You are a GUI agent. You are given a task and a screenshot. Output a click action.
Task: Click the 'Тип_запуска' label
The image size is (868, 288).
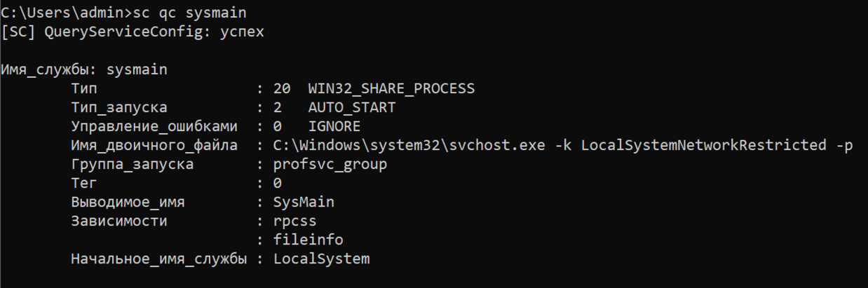[x=118, y=108]
